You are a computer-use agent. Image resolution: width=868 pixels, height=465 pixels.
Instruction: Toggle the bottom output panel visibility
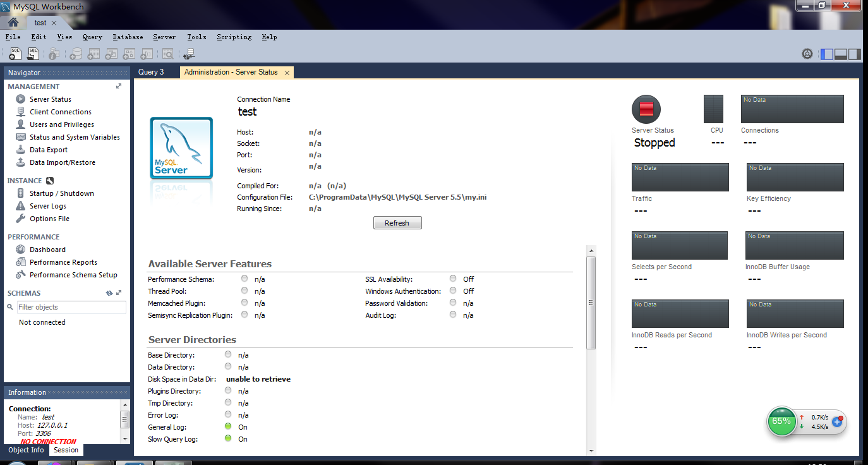[x=840, y=54]
